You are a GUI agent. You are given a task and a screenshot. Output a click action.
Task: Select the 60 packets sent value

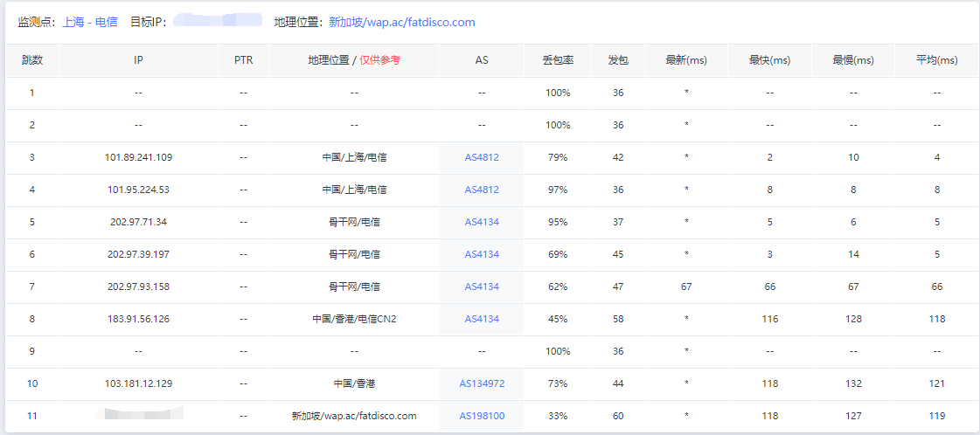618,416
